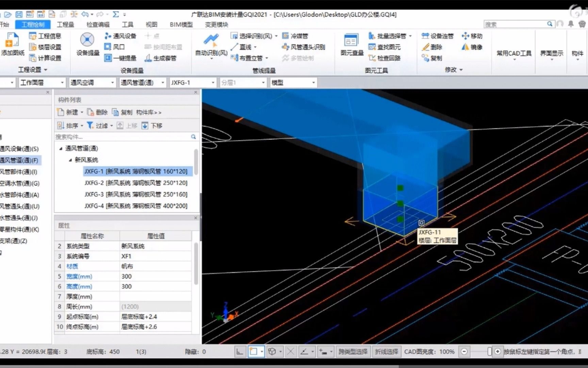This screenshot has height=368, width=588.
Task: Expand 批量选择管 dropdown arrow
Action: [x=410, y=36]
